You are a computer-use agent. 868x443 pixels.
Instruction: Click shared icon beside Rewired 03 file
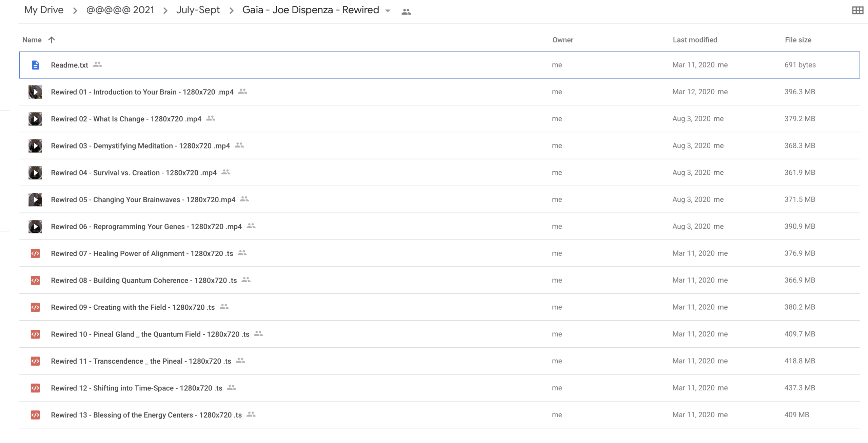coord(239,146)
